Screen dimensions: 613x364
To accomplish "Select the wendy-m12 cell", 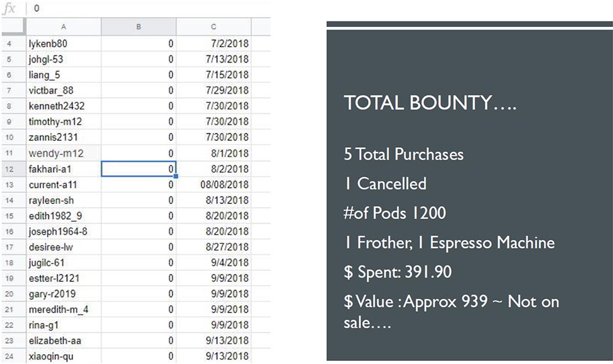I will [x=63, y=153].
